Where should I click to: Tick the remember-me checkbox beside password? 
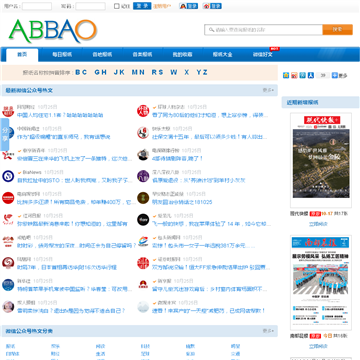(116, 6)
